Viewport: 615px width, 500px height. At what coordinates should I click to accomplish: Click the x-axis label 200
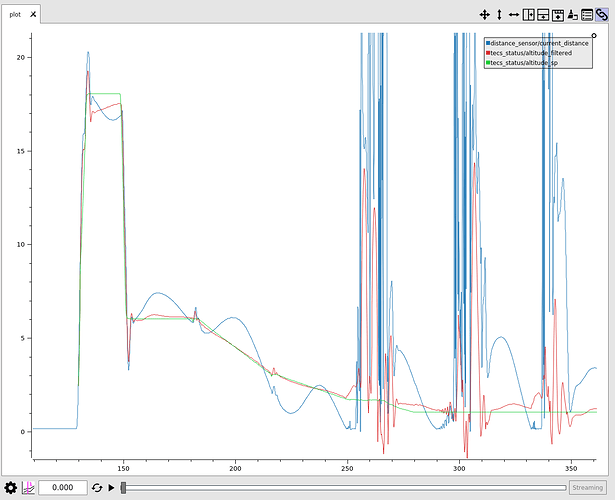coord(235,468)
